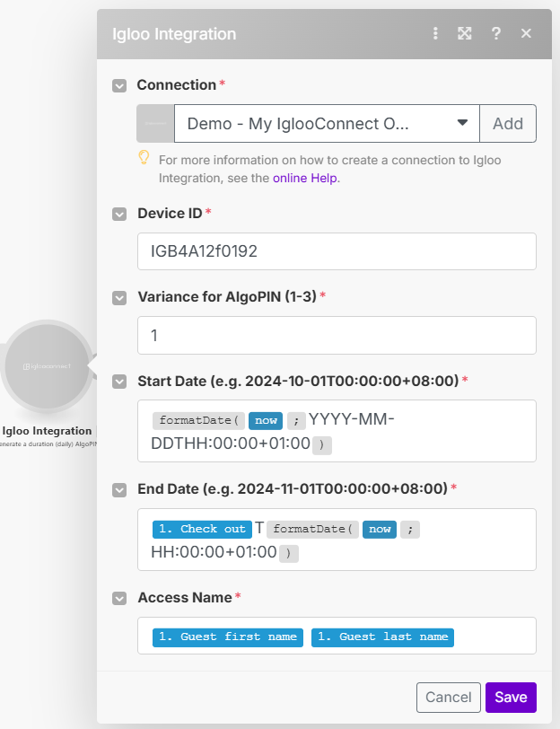560x729 pixels.
Task: Click the Device ID input field
Action: coord(337,251)
